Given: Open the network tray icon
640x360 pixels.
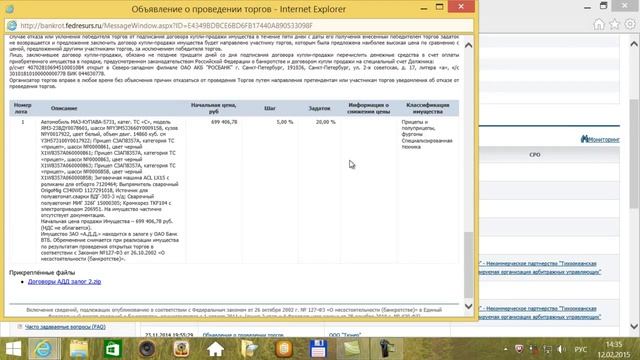Looking at the screenshot, I should tap(547, 349).
